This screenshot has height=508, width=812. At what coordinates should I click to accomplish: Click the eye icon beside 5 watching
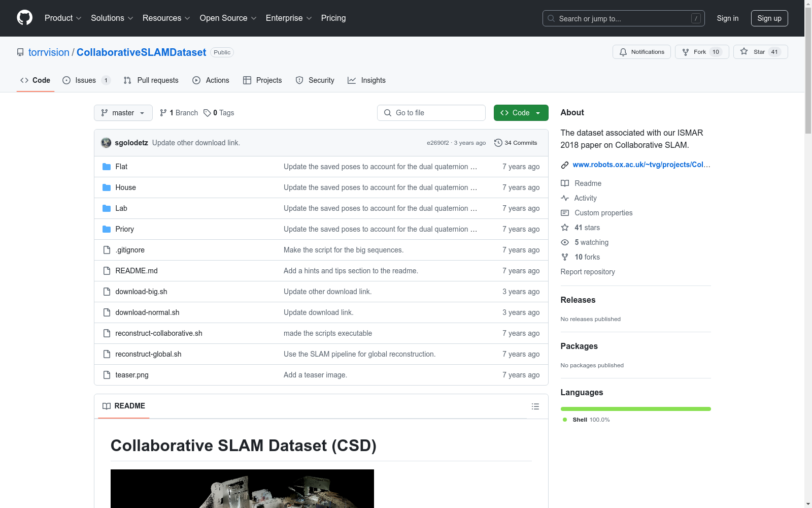pos(565,242)
